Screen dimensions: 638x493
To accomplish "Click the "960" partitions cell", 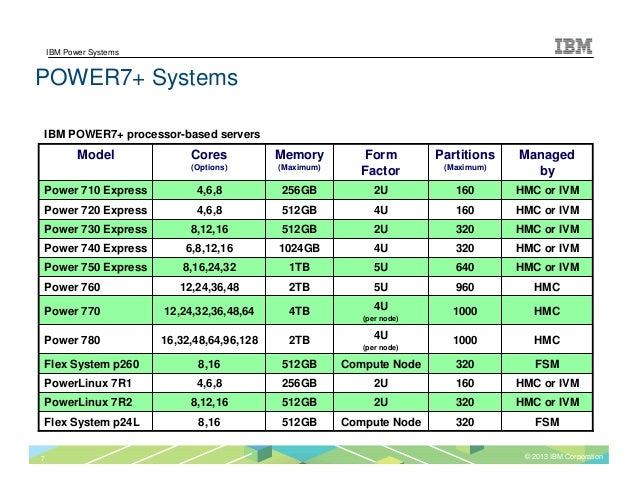I will pos(465,287).
